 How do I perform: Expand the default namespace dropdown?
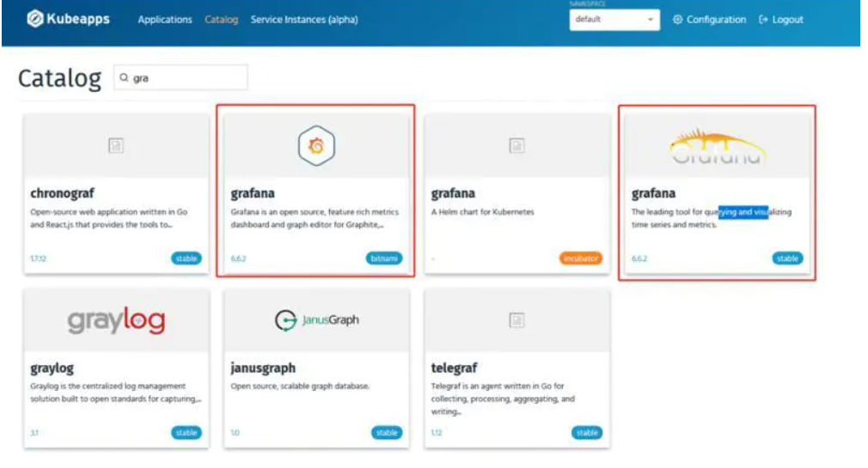click(614, 20)
